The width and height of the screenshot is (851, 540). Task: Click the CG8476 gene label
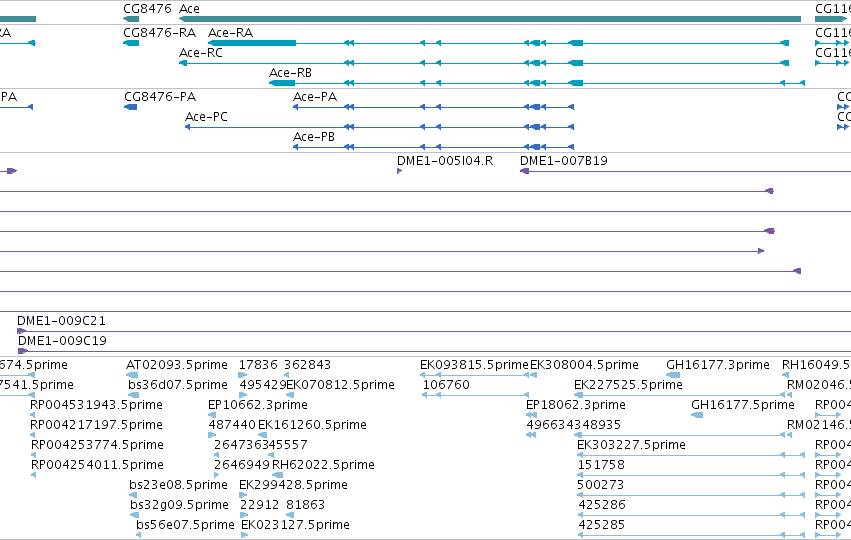coord(147,9)
